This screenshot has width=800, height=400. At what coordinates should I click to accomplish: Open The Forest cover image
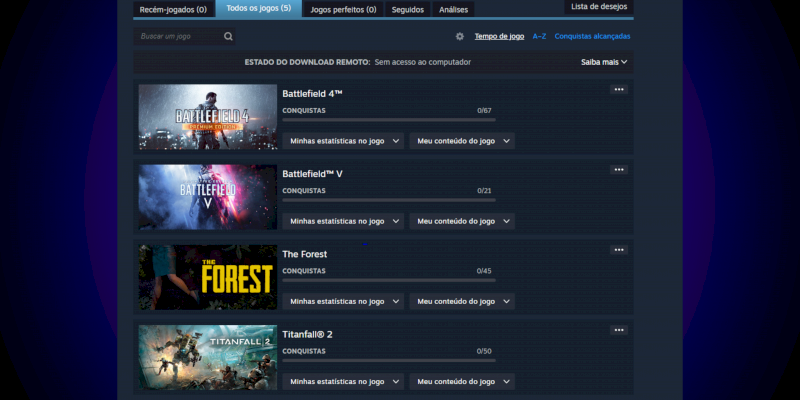tap(208, 277)
